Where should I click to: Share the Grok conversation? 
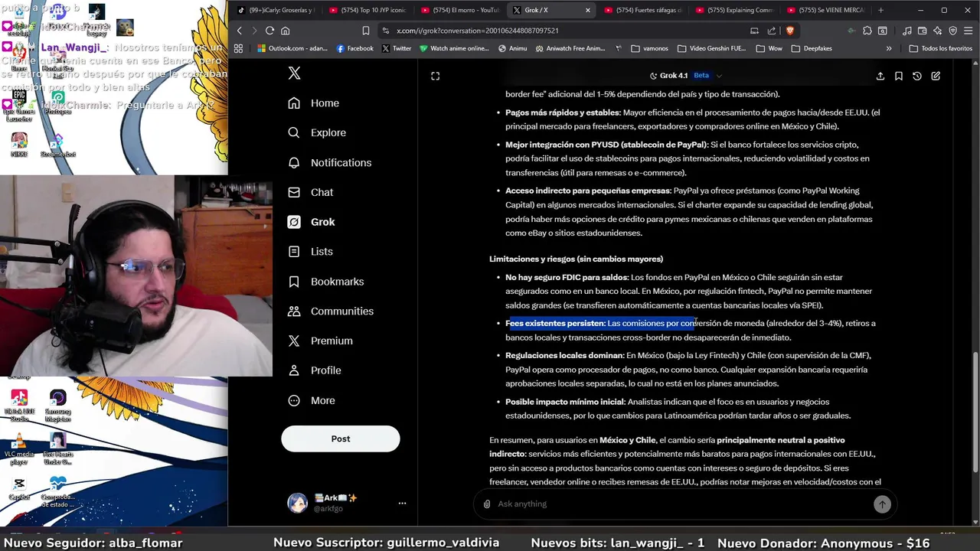coord(880,76)
